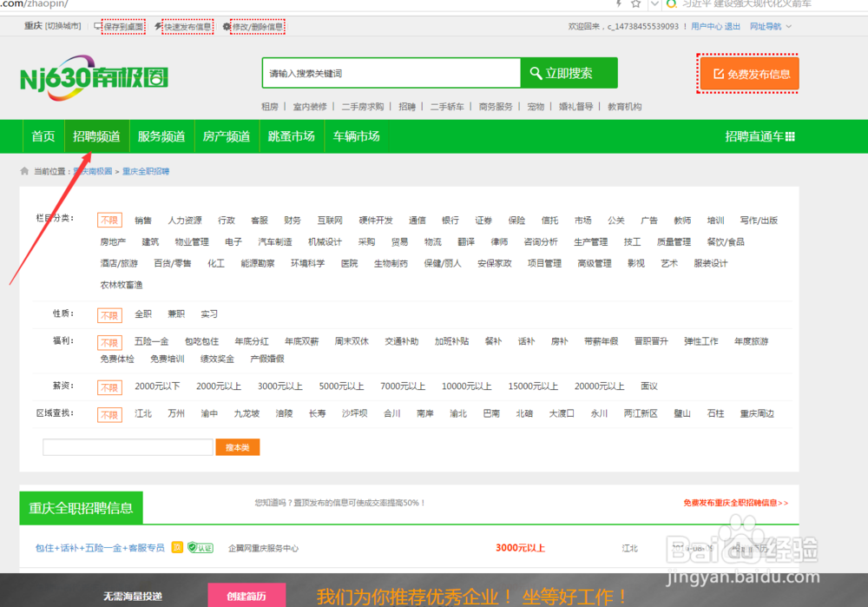Open the 跳蚤市场 tab
The width and height of the screenshot is (868, 607).
(x=292, y=136)
